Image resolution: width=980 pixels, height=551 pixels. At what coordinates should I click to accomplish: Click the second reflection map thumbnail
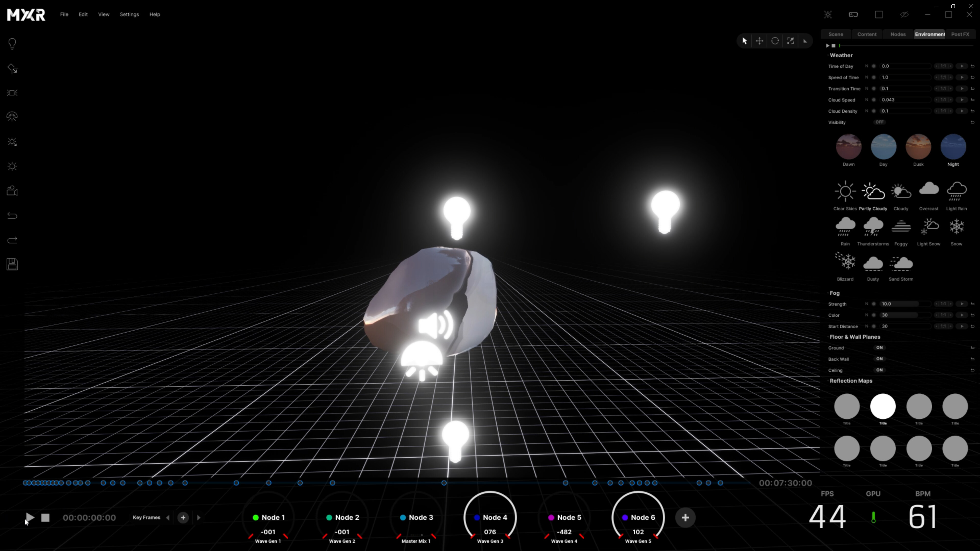(883, 406)
